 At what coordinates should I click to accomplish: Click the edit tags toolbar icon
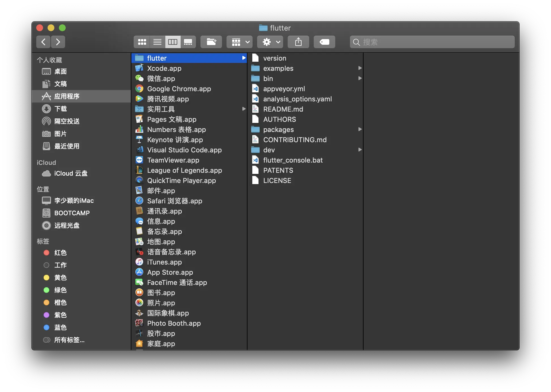324,42
